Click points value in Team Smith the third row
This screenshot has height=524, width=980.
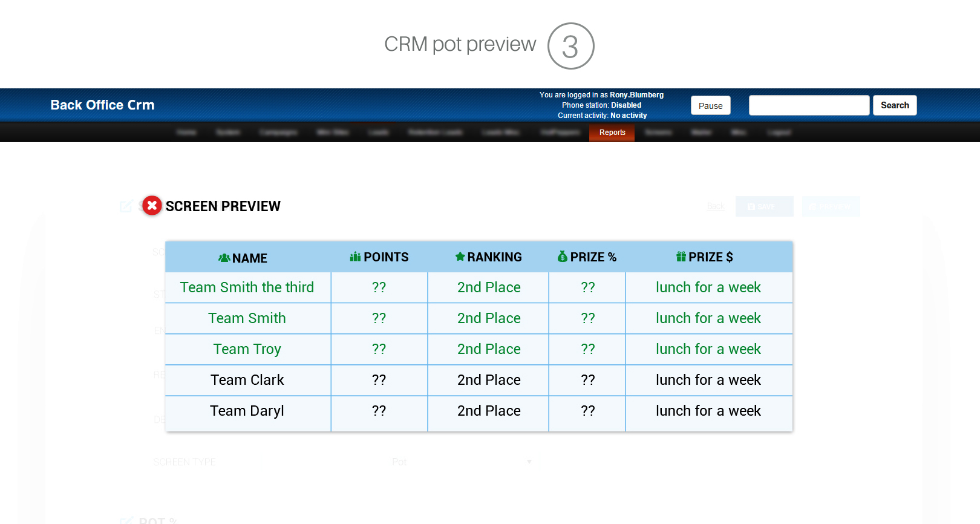[379, 287]
